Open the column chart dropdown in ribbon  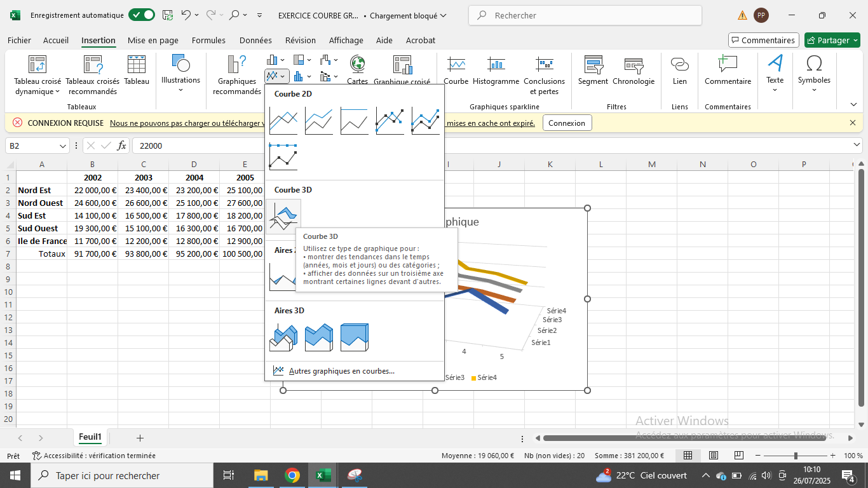click(x=276, y=60)
